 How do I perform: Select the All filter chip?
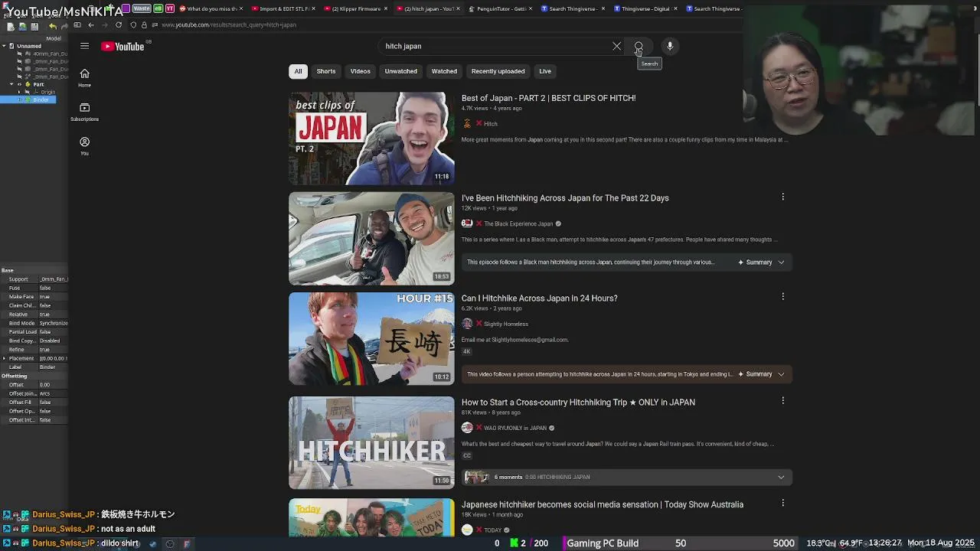click(x=298, y=71)
